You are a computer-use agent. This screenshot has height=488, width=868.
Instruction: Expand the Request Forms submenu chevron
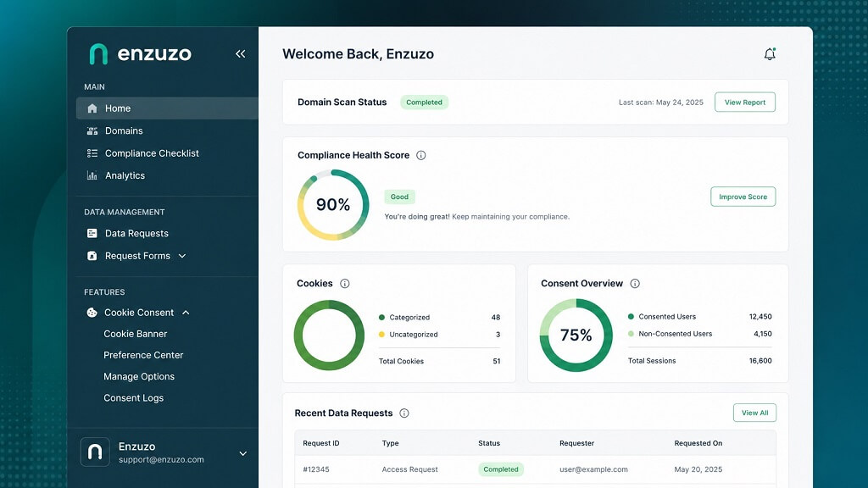tap(182, 256)
